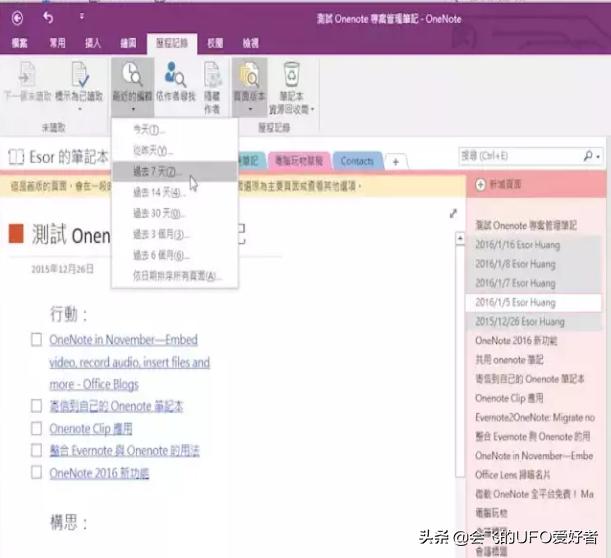Open page Evernote2OneNote: Migrate in list

tap(533, 417)
